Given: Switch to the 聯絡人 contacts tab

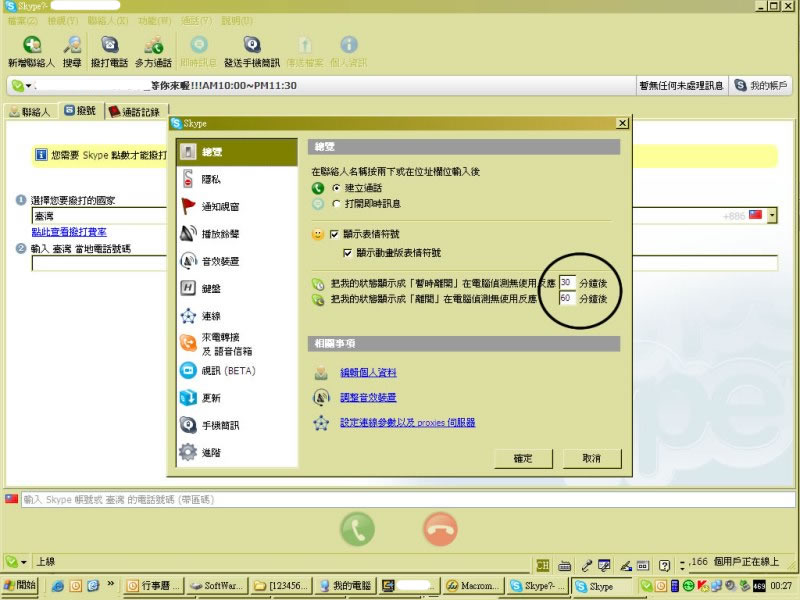Looking at the screenshot, I should pos(30,112).
